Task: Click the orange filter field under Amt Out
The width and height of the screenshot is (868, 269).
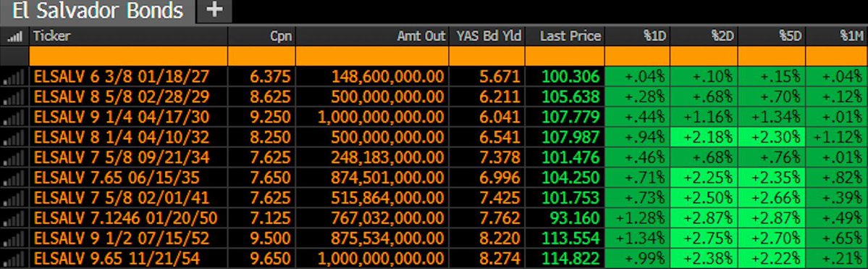Action: (x=372, y=56)
